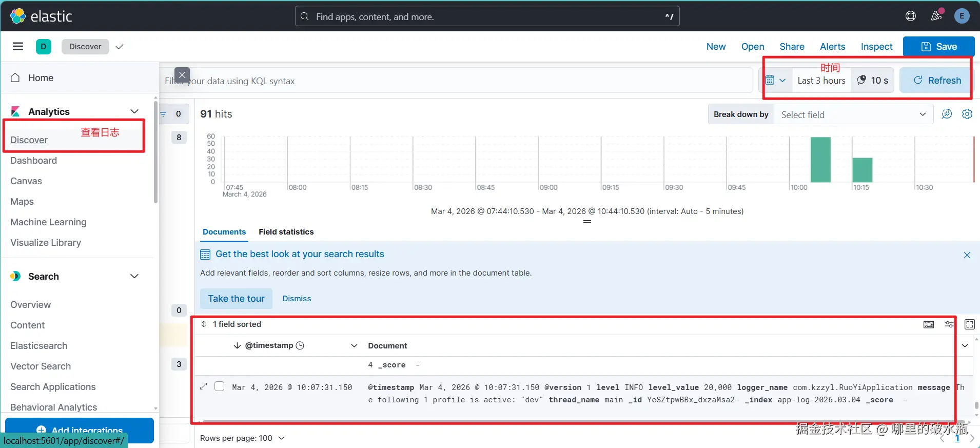Click the search magnifier in global search
The height and width of the screenshot is (448, 980).
pos(305,16)
